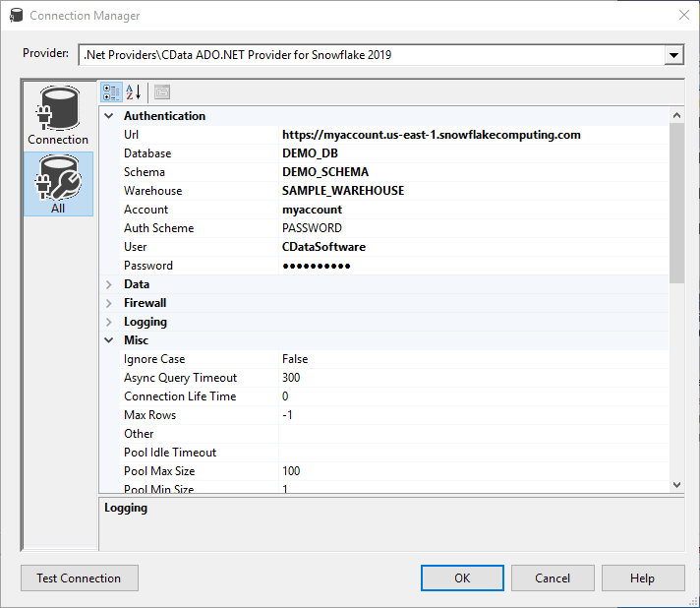Expand the Firewall category

click(108, 303)
